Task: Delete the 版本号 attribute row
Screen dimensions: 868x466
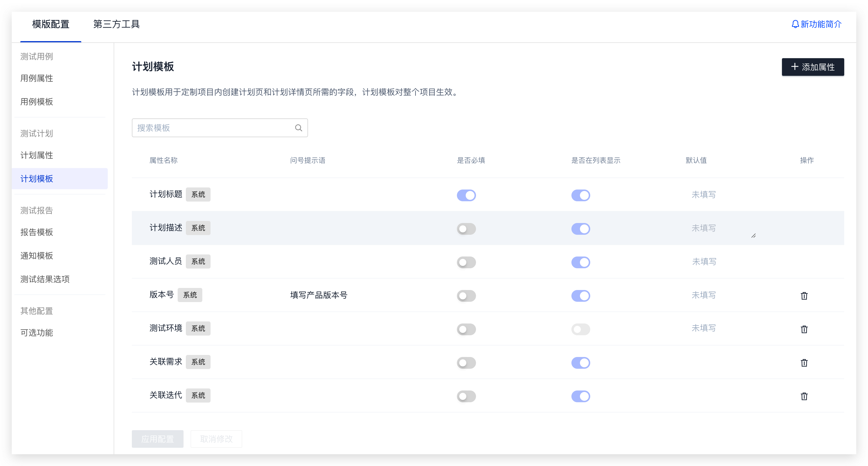Action: point(804,295)
